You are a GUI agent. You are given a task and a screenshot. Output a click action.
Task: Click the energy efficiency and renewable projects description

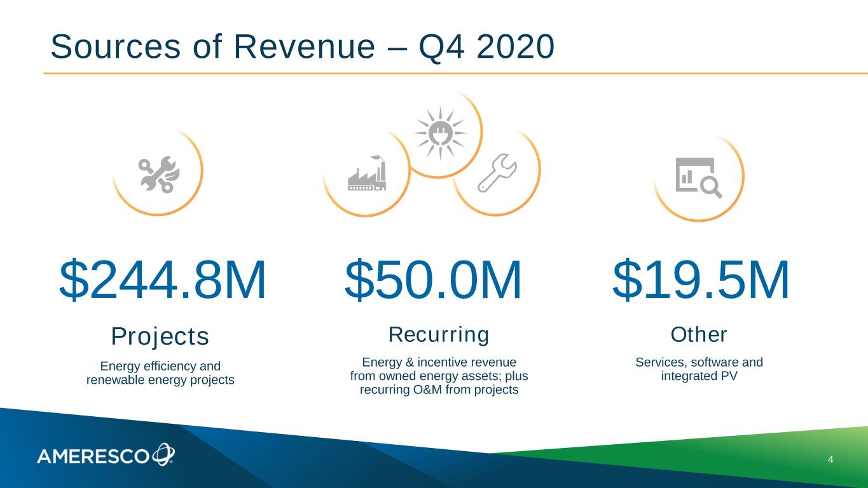click(160, 373)
